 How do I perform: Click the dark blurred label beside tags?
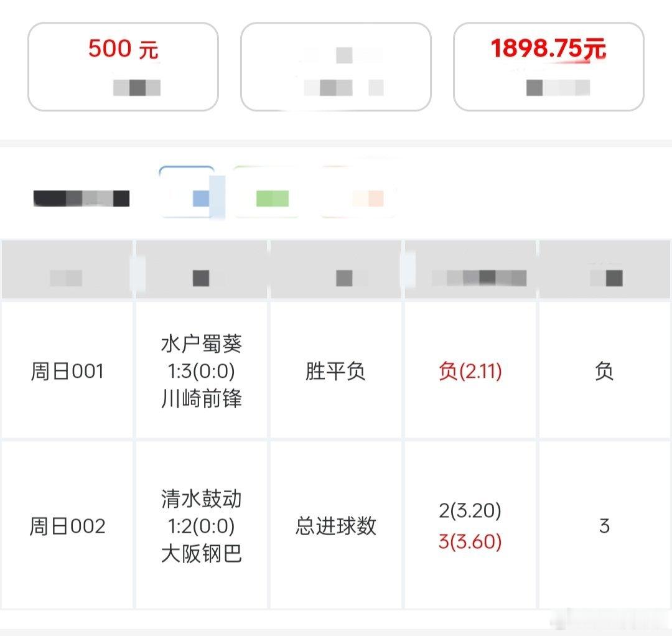pyautogui.click(x=82, y=199)
